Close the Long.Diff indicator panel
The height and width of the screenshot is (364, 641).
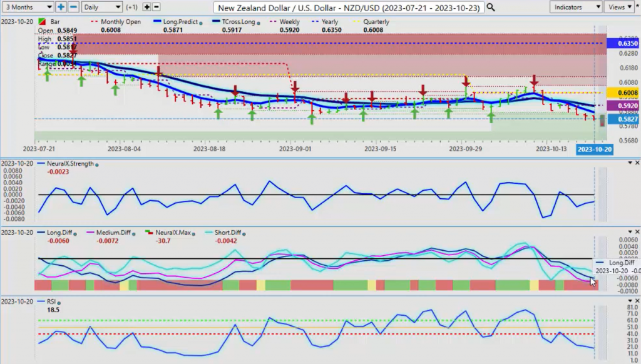(637, 231)
